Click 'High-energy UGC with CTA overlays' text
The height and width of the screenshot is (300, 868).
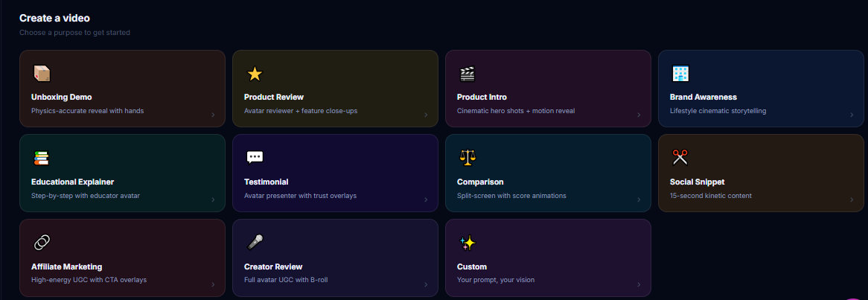89,279
